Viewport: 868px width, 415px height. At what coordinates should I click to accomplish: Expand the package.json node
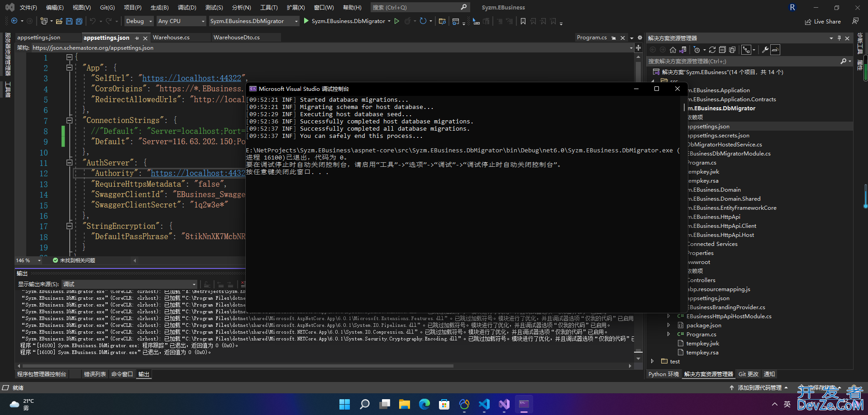click(668, 325)
